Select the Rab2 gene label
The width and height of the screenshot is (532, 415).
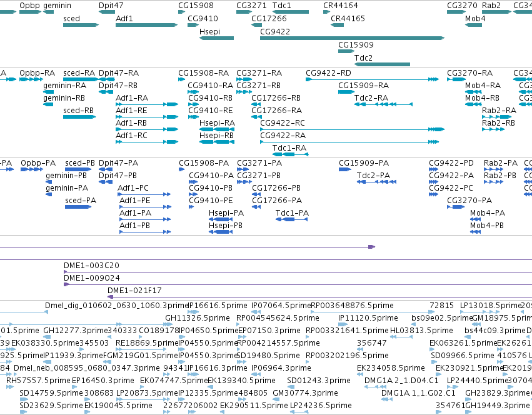click(491, 6)
